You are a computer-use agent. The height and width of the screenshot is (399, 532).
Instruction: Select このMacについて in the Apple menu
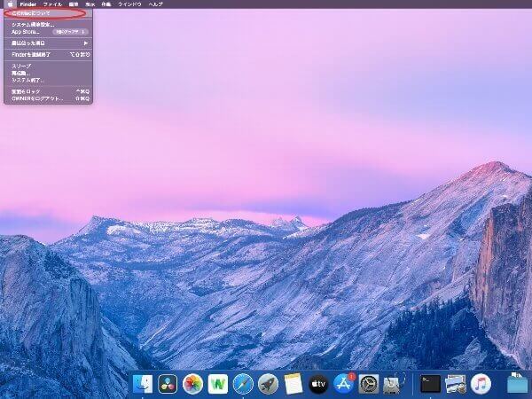tap(48, 13)
